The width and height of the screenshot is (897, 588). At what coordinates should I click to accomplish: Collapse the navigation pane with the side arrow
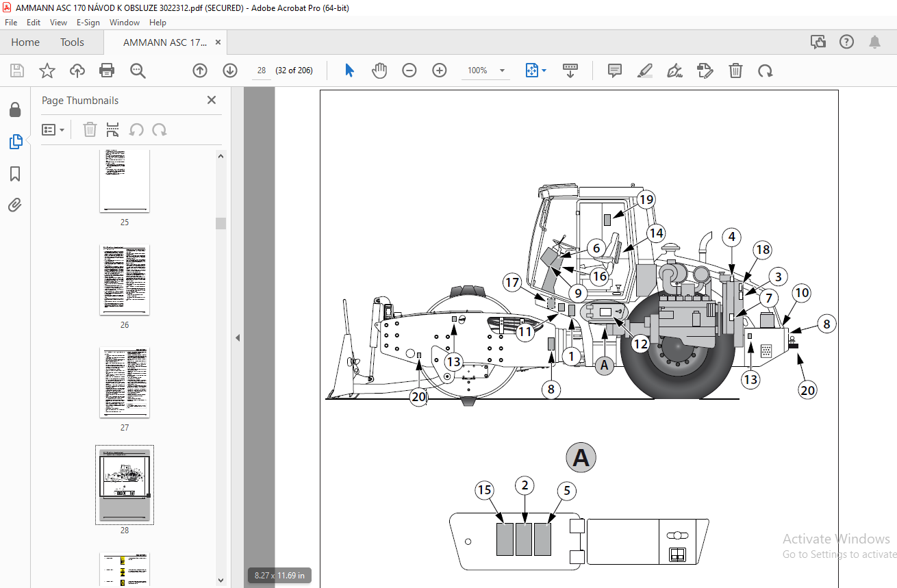coord(238,337)
